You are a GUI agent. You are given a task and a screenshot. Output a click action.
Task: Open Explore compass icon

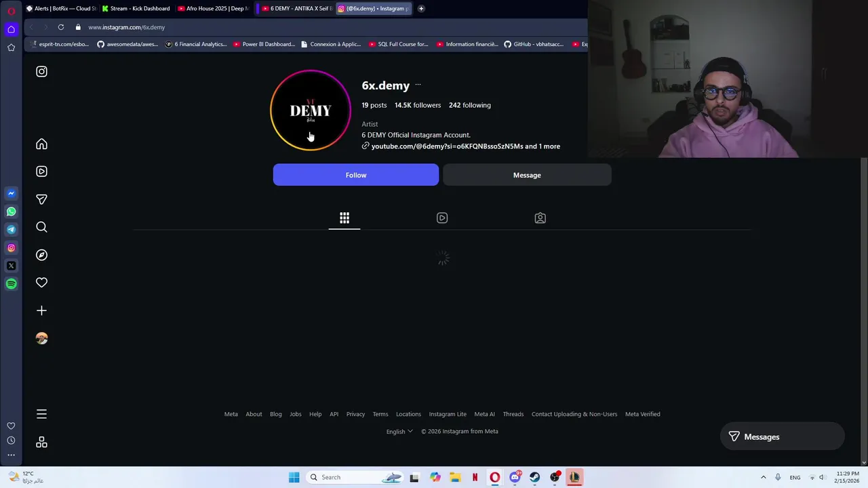tap(41, 255)
